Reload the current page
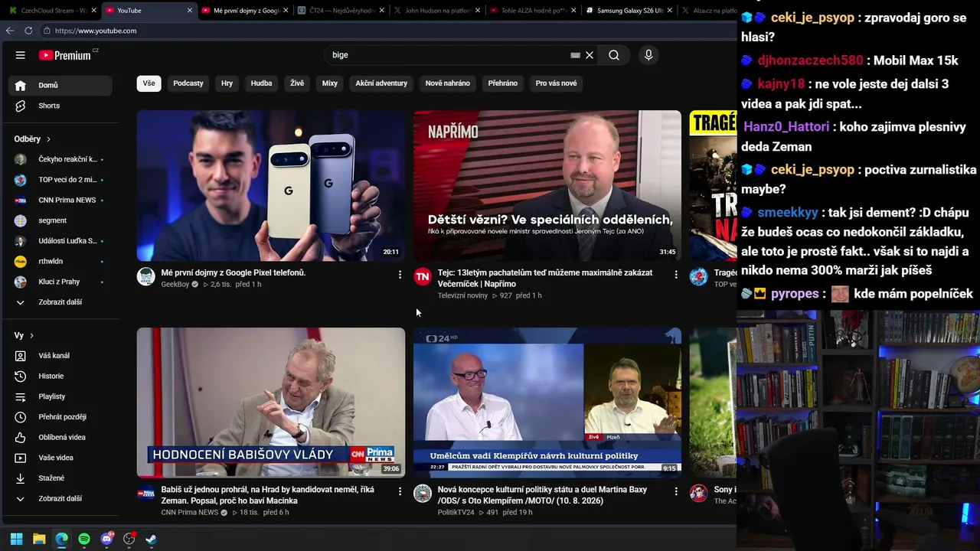The width and height of the screenshot is (980, 551). (x=28, y=31)
